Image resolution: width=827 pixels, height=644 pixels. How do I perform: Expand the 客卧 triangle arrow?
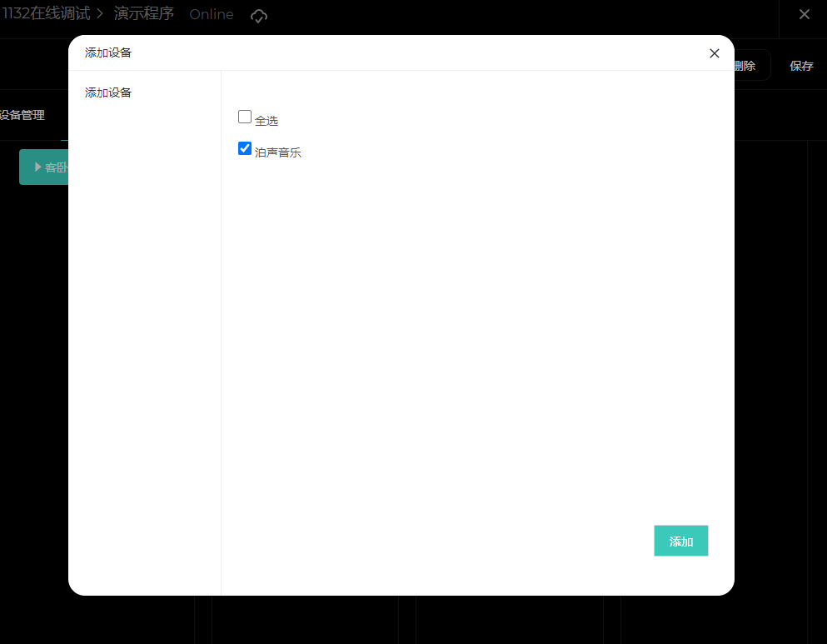point(38,167)
